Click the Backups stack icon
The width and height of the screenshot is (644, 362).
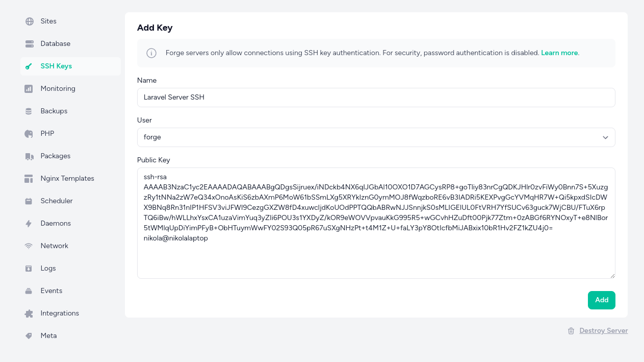tap(29, 111)
